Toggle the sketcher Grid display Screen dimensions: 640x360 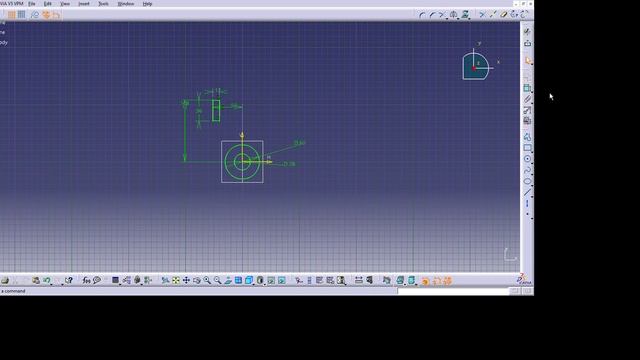11,15
